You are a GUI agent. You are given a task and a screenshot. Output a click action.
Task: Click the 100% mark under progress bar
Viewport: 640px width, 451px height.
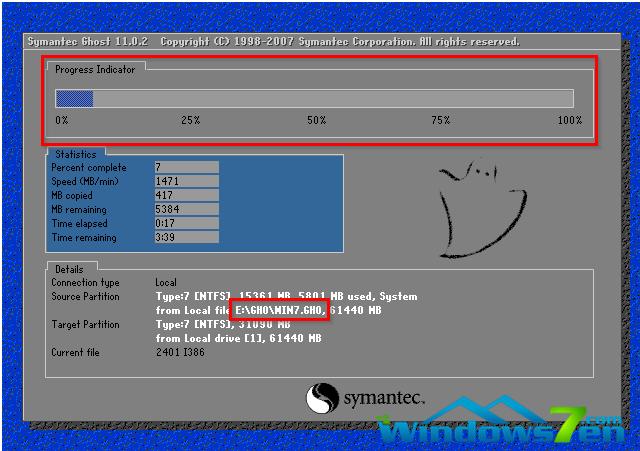point(569,120)
